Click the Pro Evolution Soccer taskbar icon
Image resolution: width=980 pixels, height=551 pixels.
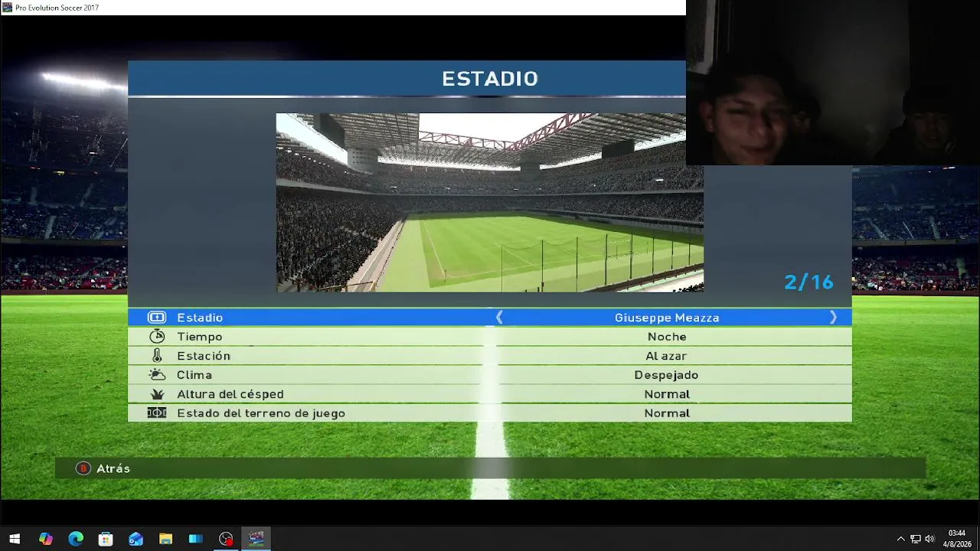point(256,539)
